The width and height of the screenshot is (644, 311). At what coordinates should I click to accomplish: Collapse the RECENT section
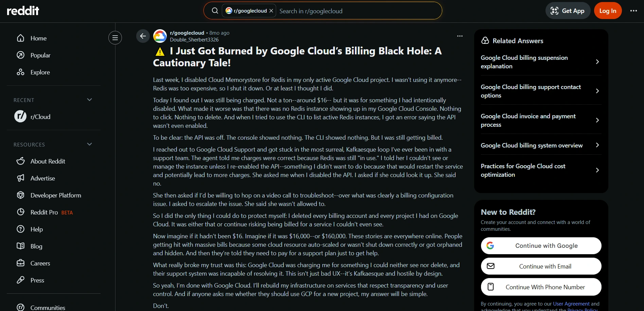(89, 100)
